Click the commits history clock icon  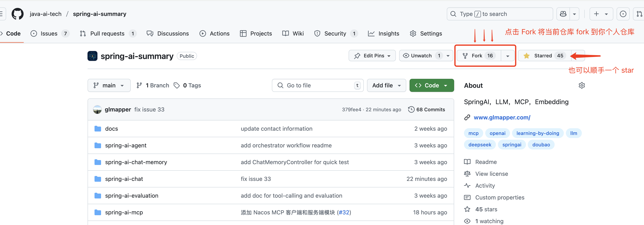(x=411, y=109)
